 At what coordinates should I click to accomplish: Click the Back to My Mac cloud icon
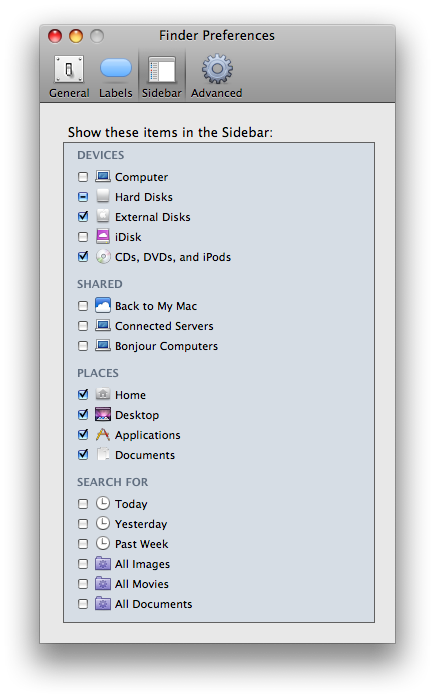point(103,305)
